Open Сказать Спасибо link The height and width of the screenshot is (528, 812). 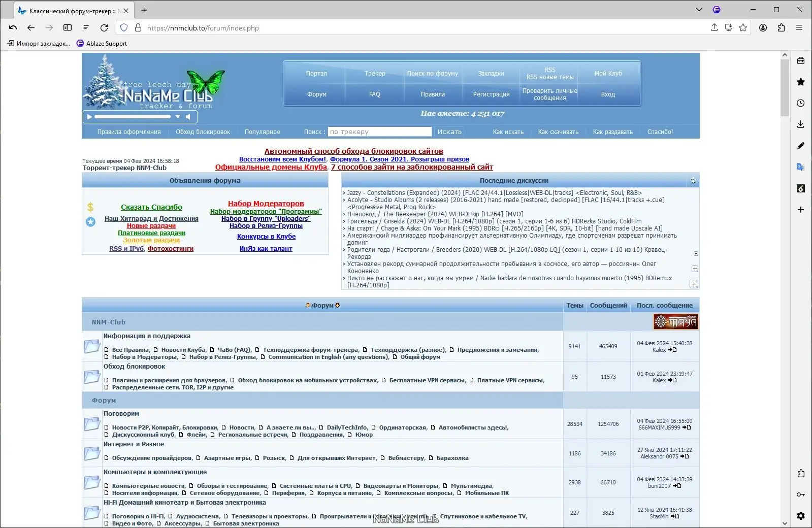151,207
